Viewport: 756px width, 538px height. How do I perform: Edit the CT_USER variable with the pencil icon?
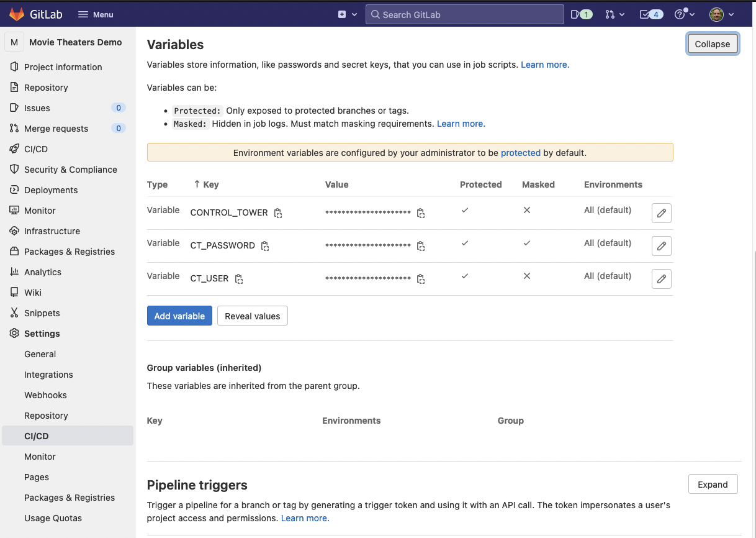coord(661,278)
